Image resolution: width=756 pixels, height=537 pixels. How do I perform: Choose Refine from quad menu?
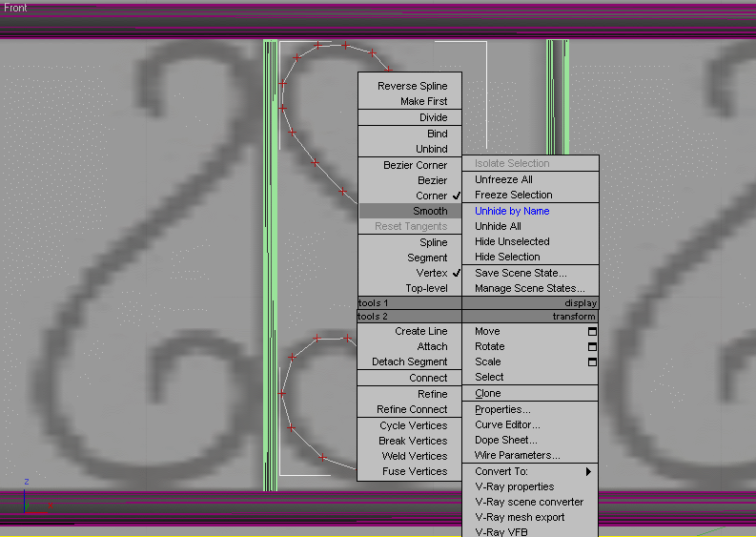433,394
